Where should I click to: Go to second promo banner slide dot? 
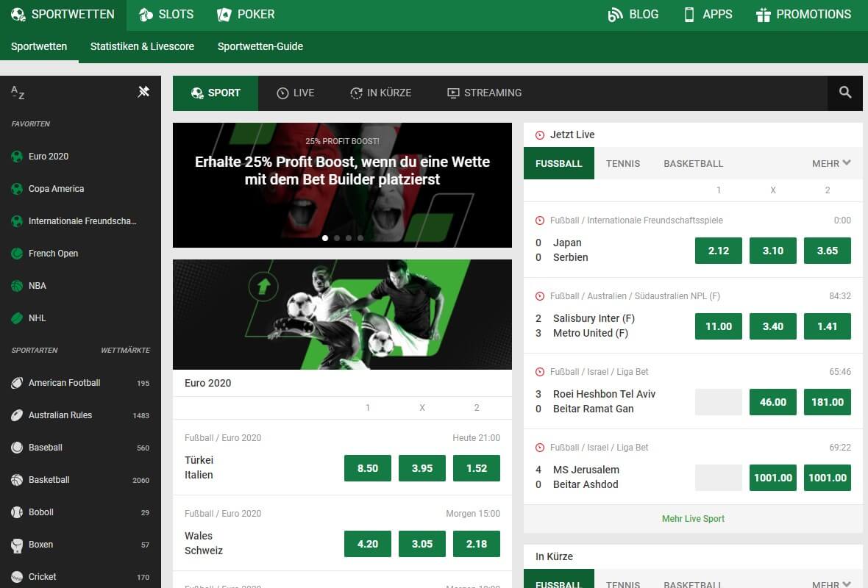click(337, 238)
